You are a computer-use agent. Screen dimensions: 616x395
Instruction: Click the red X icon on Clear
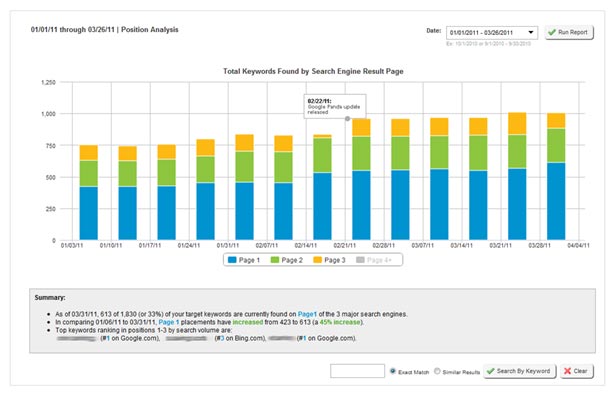(x=567, y=371)
